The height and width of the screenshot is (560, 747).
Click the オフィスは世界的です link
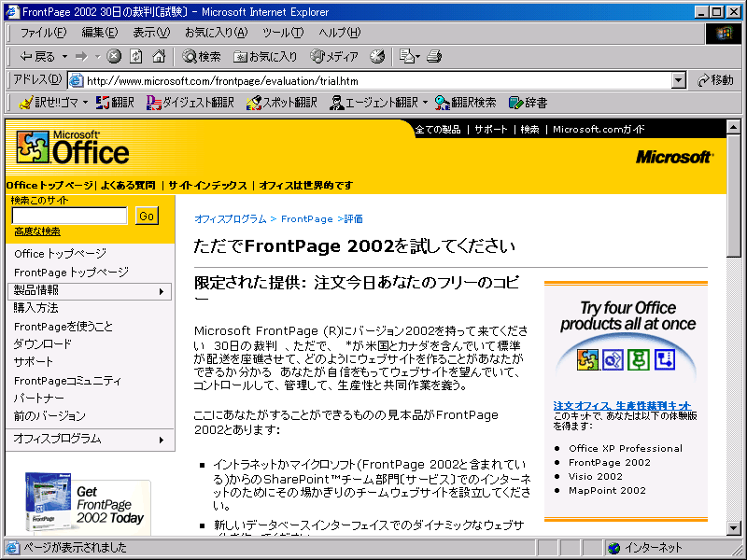click(306, 185)
